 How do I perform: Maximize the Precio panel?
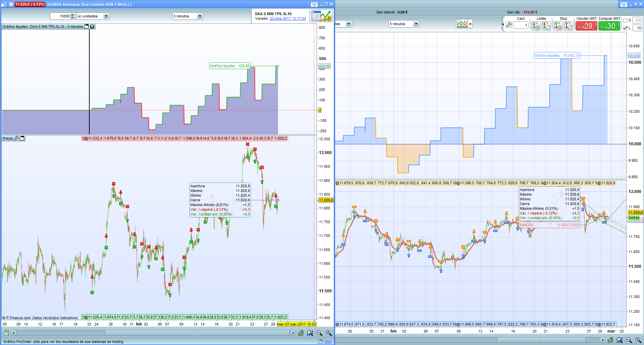click(x=22, y=138)
